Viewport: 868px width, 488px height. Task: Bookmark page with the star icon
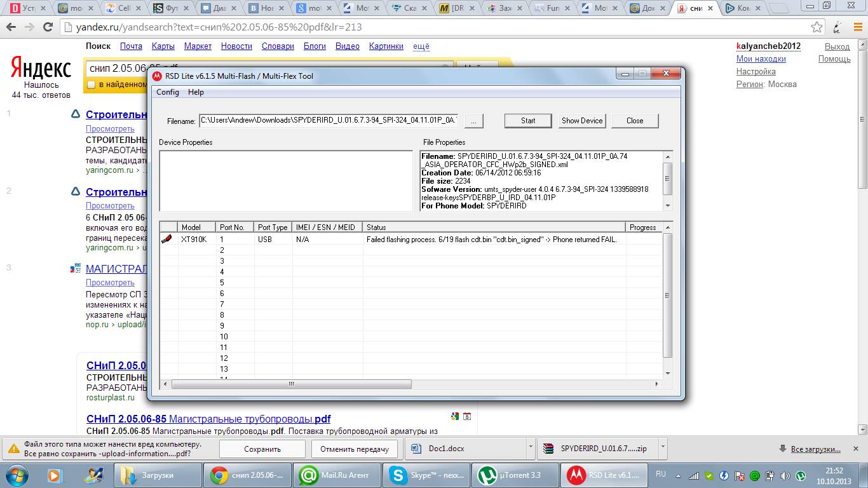coord(817,27)
